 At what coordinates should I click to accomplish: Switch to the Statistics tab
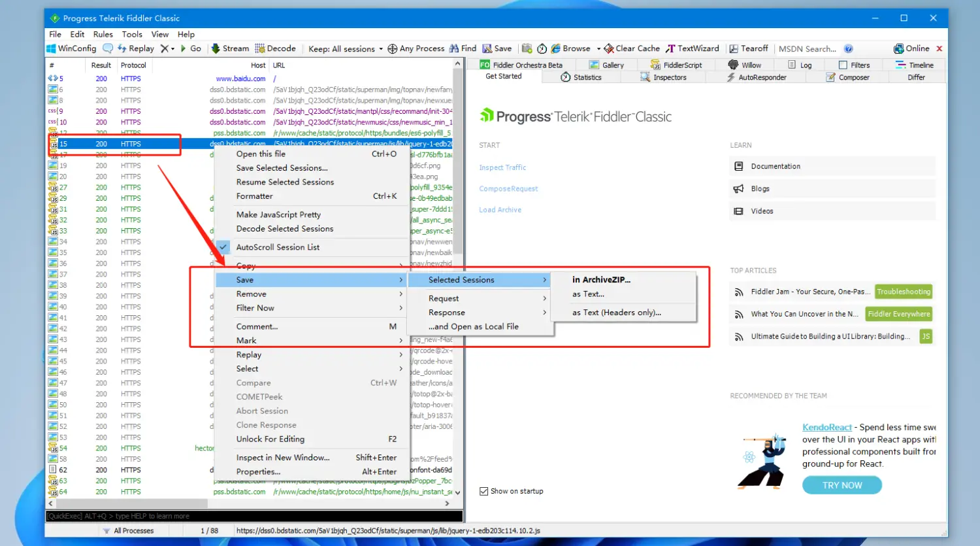581,77
